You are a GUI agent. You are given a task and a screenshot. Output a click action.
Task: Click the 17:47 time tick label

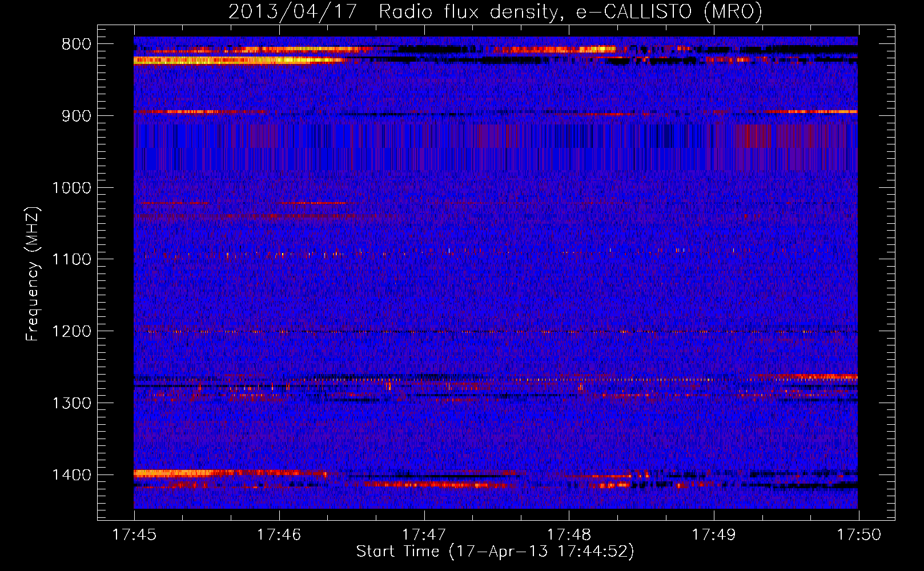click(x=424, y=535)
